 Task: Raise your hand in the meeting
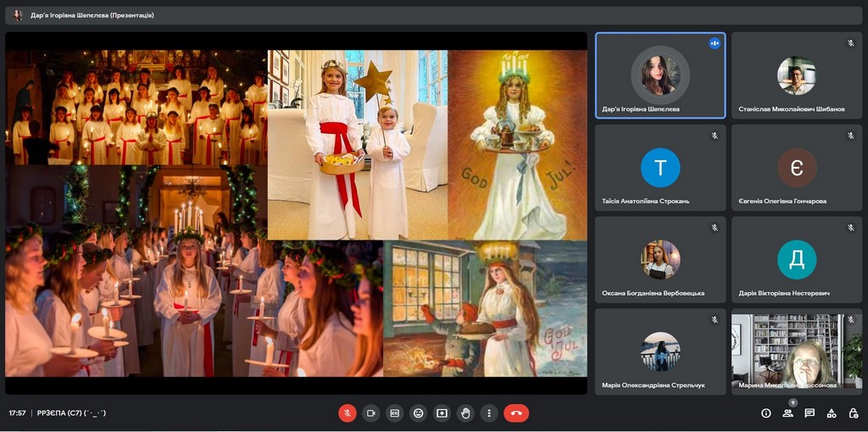coord(465,413)
